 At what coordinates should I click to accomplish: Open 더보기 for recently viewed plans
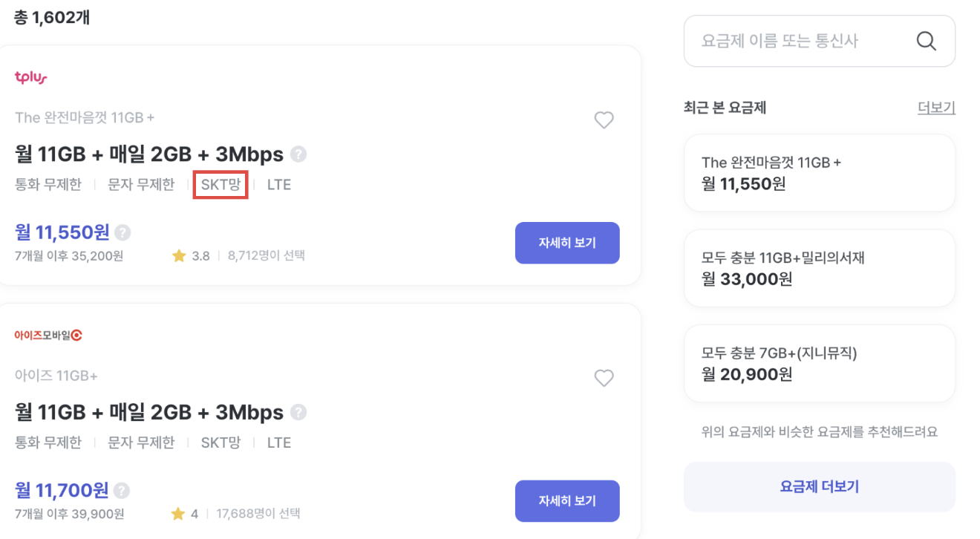click(x=935, y=108)
